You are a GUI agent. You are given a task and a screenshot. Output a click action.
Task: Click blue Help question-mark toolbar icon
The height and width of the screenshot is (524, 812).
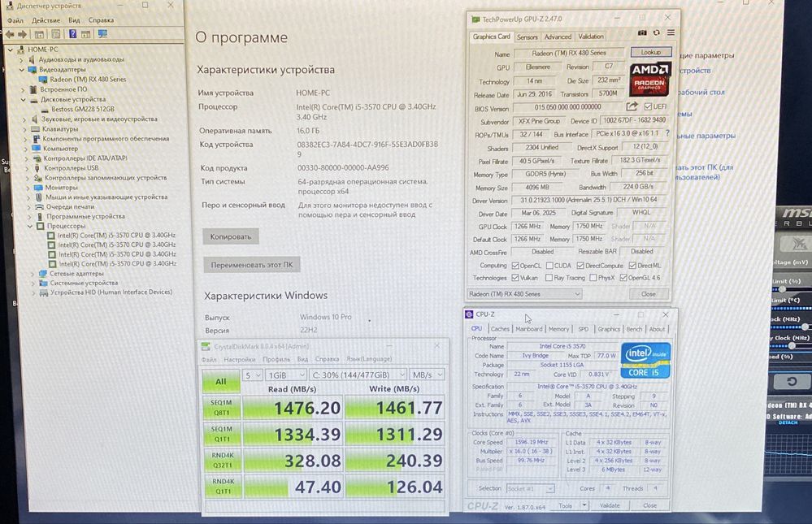[72, 34]
